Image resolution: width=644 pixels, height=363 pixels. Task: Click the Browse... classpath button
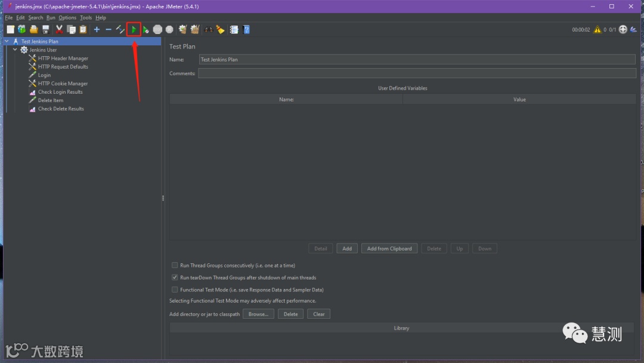click(x=258, y=314)
